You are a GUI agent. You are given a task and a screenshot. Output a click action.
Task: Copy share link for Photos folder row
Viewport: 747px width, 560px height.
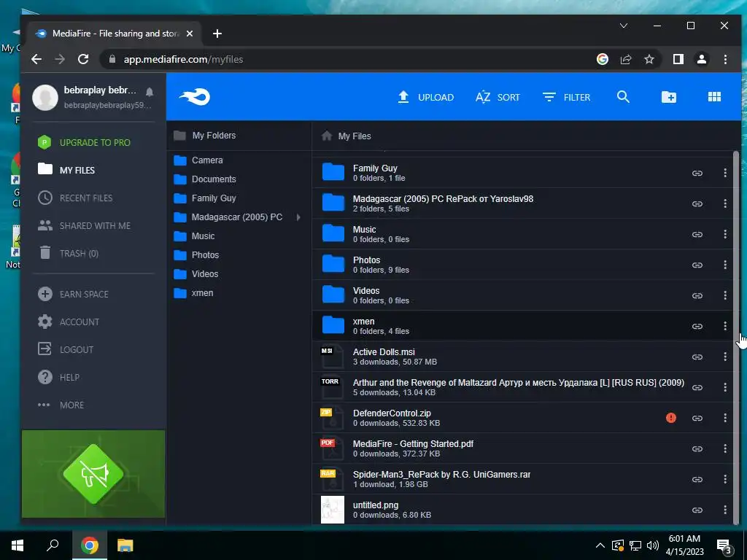[697, 265]
